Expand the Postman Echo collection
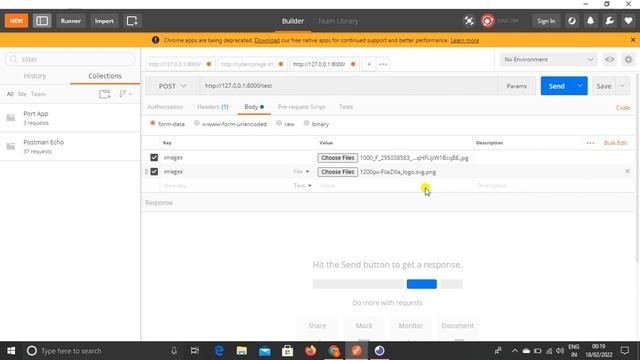640x360 pixels. click(70, 146)
